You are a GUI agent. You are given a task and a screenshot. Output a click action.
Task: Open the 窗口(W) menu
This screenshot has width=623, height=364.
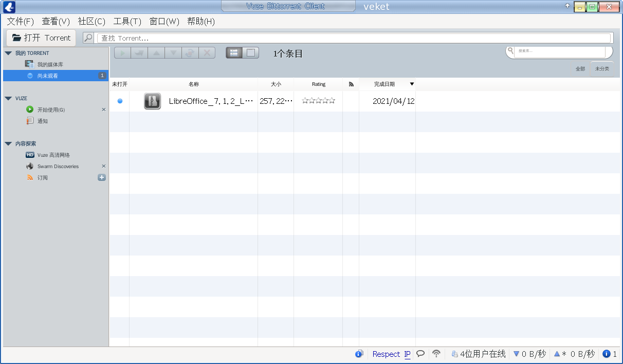(164, 22)
